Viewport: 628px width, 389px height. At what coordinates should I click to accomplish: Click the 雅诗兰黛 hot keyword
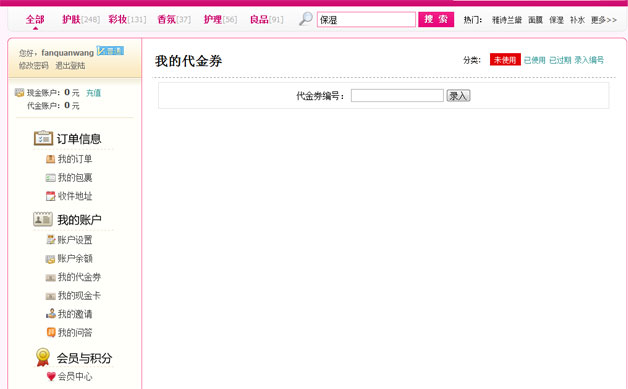click(x=507, y=20)
